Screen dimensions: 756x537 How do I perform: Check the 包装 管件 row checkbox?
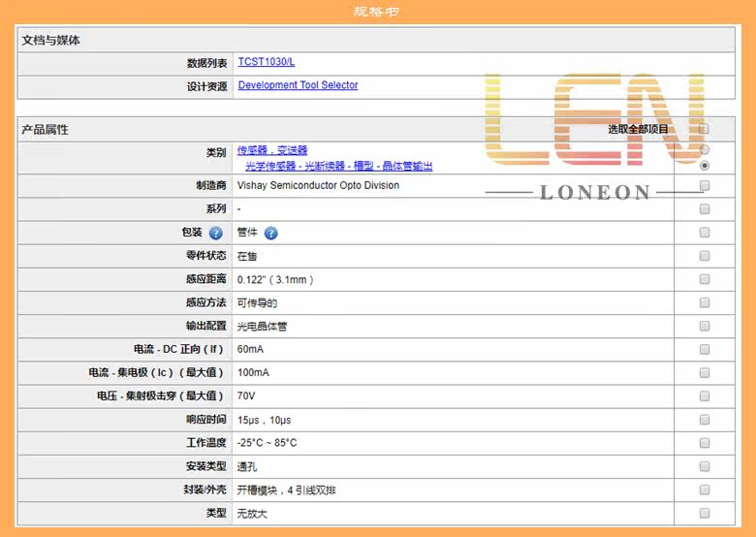point(705,233)
